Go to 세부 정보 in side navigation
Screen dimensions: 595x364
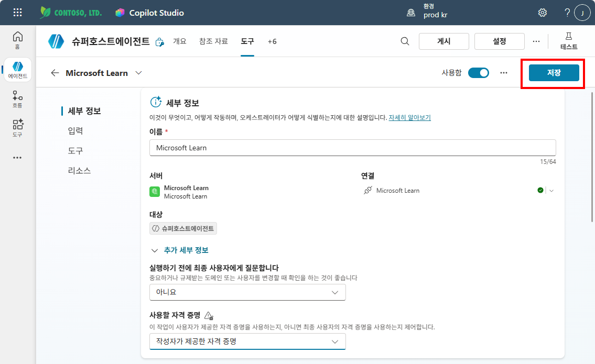point(84,111)
